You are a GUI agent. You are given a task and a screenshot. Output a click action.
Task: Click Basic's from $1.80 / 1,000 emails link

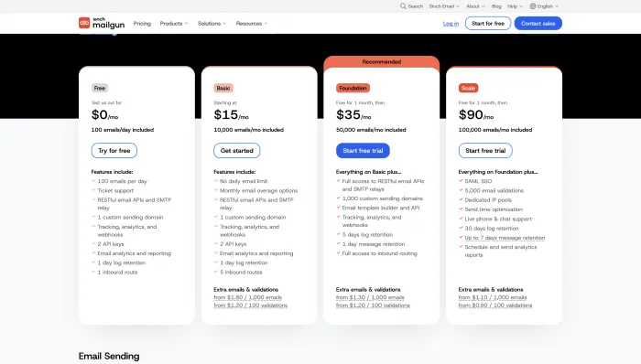(x=248, y=297)
